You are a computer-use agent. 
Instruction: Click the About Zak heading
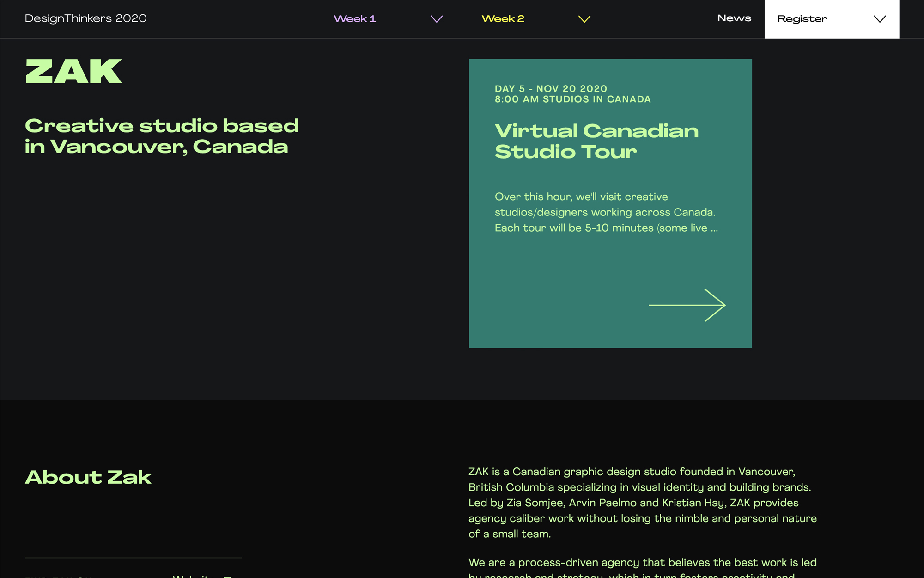tap(88, 477)
